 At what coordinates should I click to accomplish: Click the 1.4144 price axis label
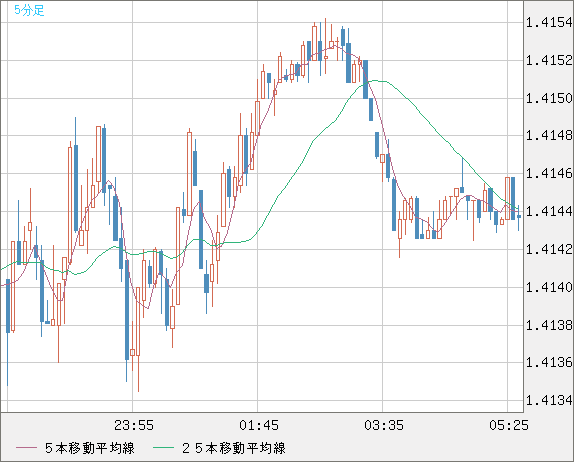tap(549, 211)
